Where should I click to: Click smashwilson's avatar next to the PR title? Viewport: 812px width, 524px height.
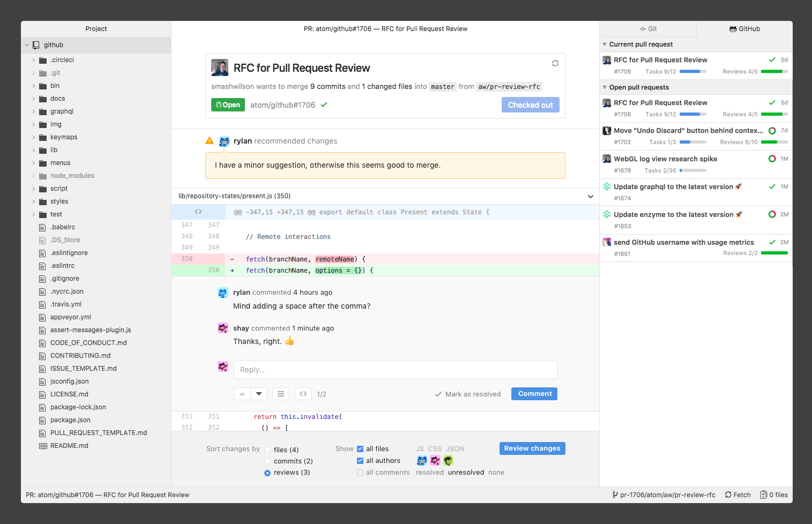pos(220,68)
